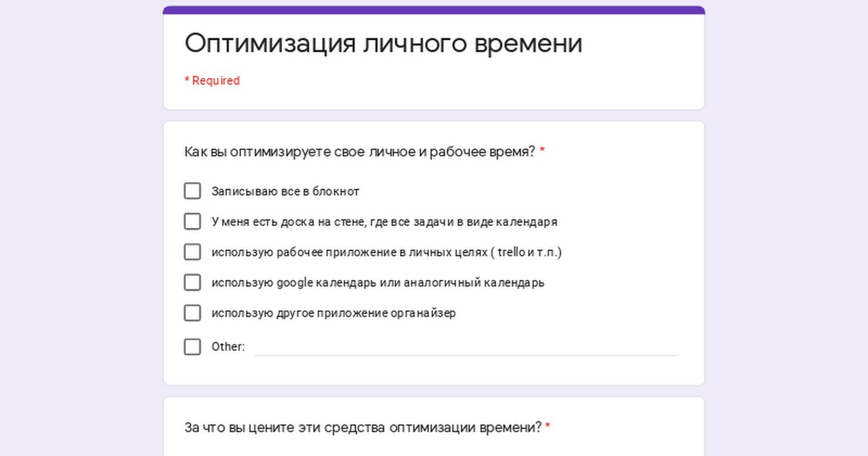Click label about доска на стене calendar tasks
Viewport: 868px width, 456px height.
click(x=384, y=222)
